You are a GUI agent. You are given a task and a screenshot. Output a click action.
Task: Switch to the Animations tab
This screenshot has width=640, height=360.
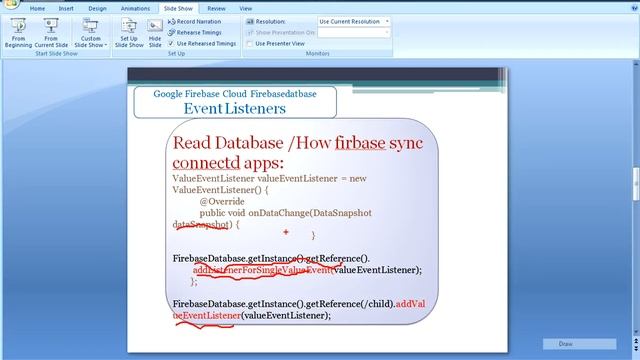pos(135,9)
